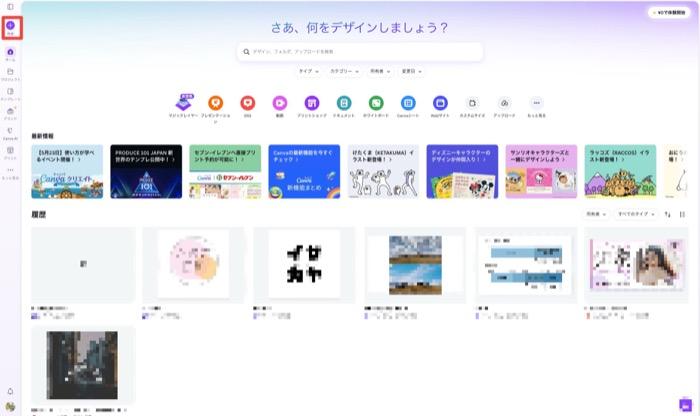The height and width of the screenshot is (416, 700).
Task: Open the blank grey history design thumbnail
Action: pos(83,265)
